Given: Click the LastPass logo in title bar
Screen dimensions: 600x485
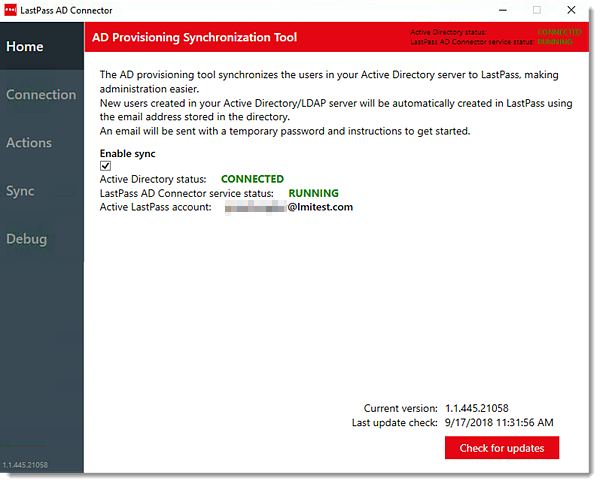Looking at the screenshot, I should tap(11, 10).
